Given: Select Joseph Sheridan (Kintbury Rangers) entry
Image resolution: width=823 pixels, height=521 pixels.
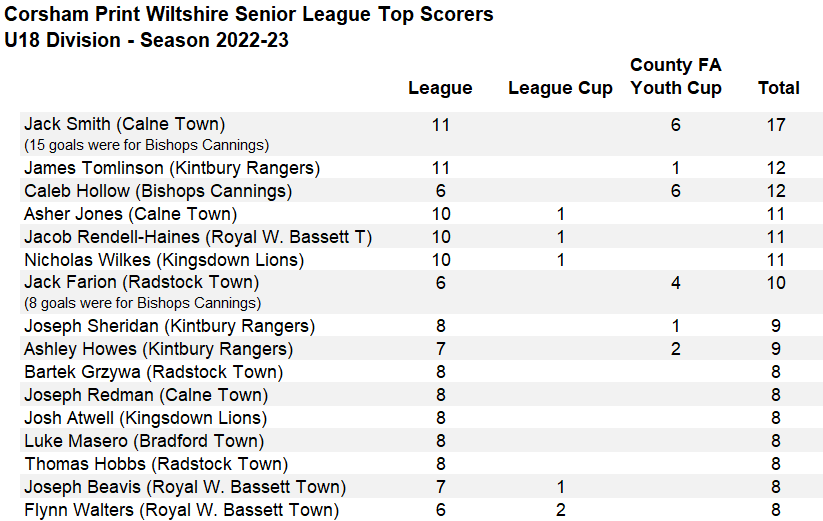Looking at the screenshot, I should click(x=170, y=326).
